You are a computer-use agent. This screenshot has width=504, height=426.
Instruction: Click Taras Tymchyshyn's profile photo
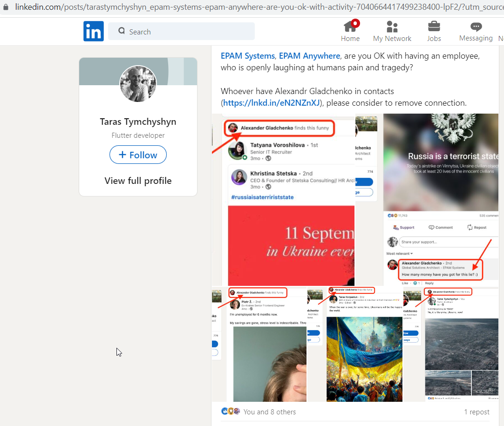tap(138, 84)
